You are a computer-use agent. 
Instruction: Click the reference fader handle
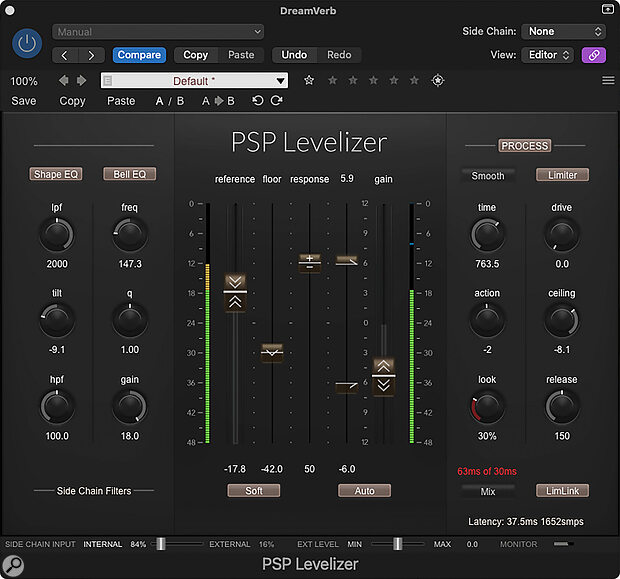coord(235,292)
